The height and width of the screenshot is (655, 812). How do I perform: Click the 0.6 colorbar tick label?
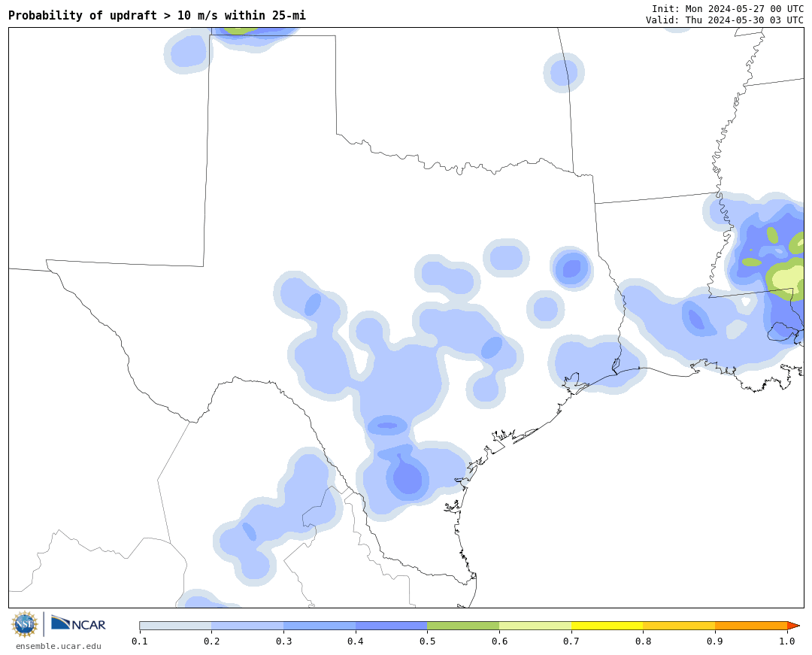500,641
